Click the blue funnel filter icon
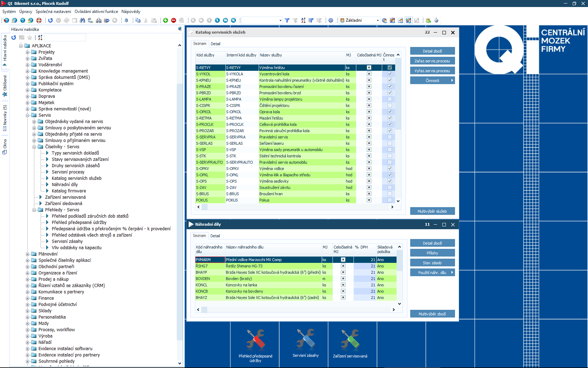The height and width of the screenshot is (368, 588). pos(287,20)
